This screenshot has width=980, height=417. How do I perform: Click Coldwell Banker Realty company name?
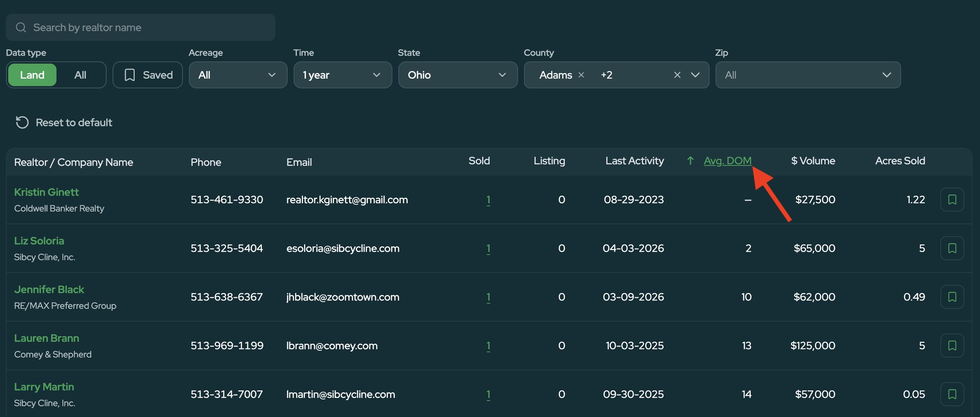click(x=59, y=209)
